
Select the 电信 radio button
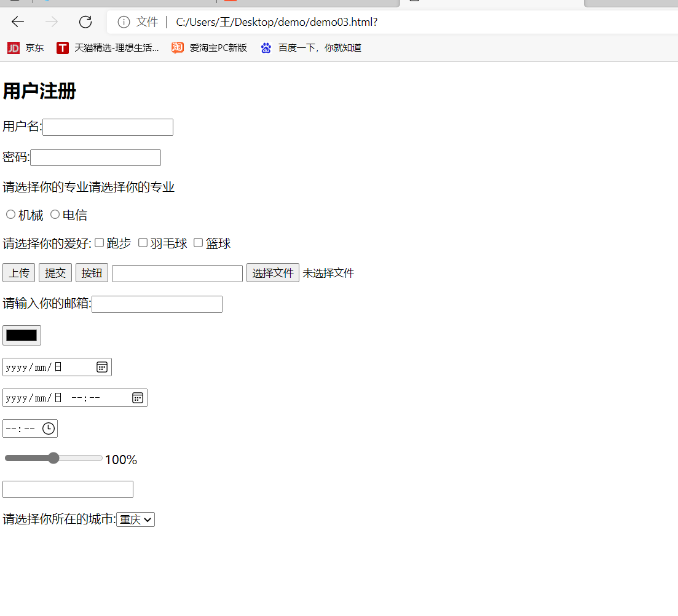pyautogui.click(x=55, y=214)
